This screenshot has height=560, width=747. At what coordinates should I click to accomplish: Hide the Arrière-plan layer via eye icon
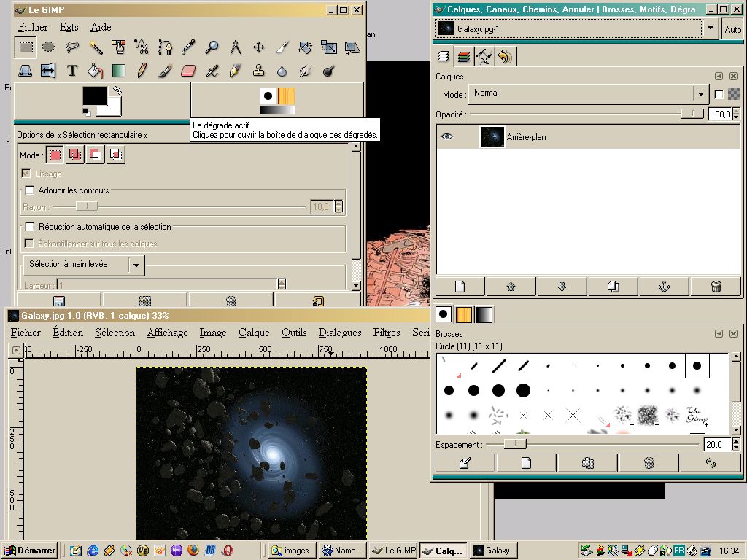click(x=446, y=136)
